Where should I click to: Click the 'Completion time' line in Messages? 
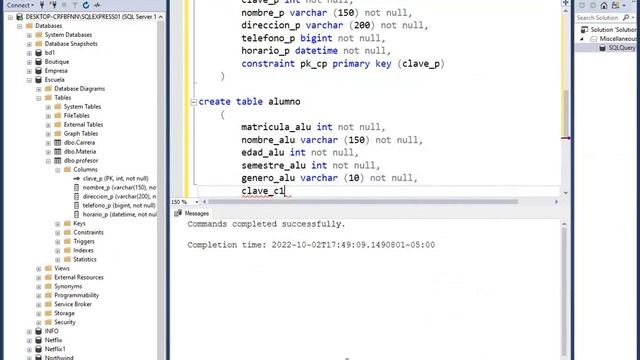(x=311, y=245)
